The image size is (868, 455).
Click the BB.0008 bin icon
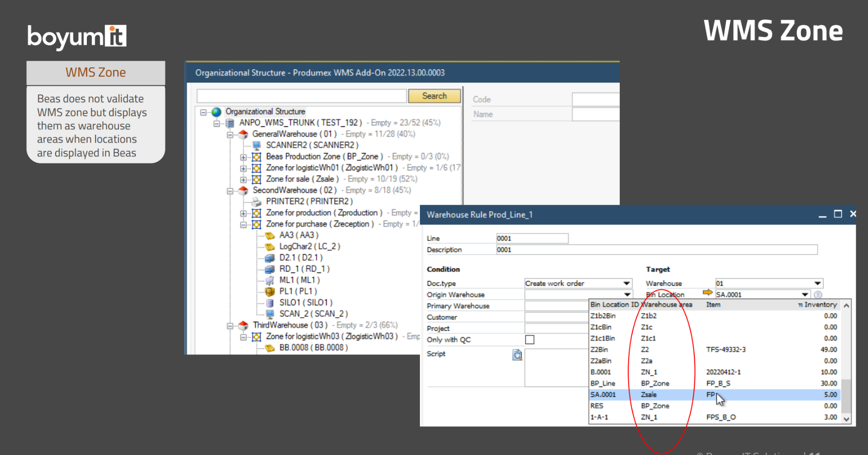point(270,348)
